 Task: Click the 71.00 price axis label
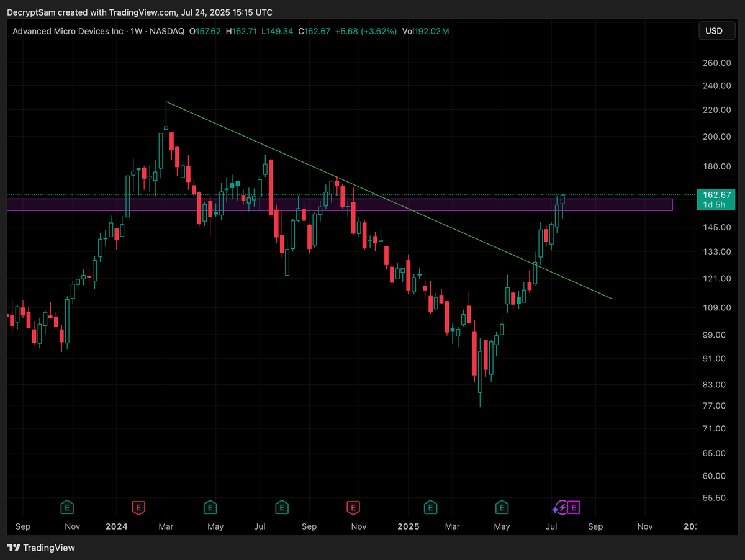[715, 428]
